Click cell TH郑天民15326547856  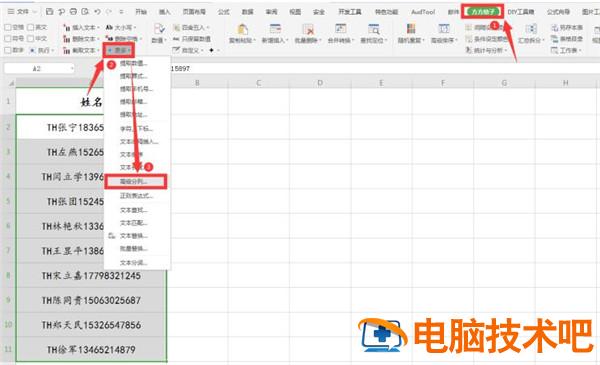coord(91,325)
